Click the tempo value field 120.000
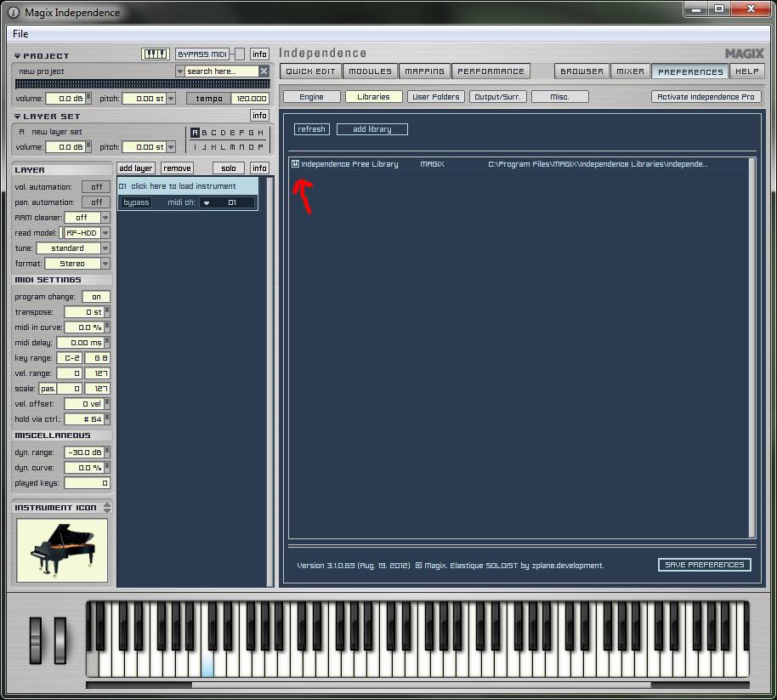Screen dimensions: 777x700 249,99
